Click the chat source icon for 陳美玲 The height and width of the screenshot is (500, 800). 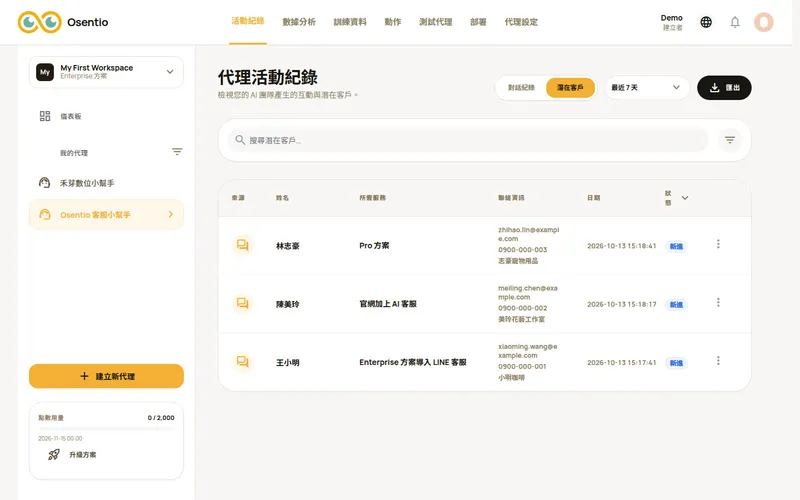[x=242, y=304]
